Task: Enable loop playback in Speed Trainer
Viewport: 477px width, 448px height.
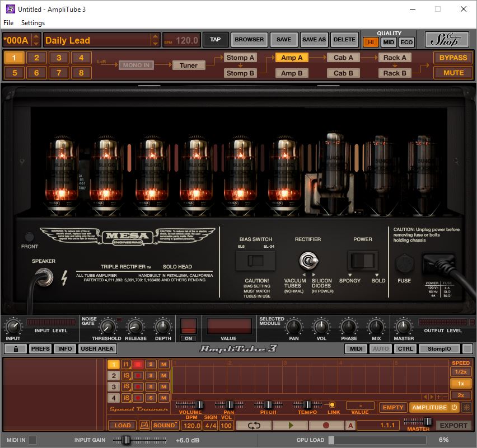Action: [254, 425]
